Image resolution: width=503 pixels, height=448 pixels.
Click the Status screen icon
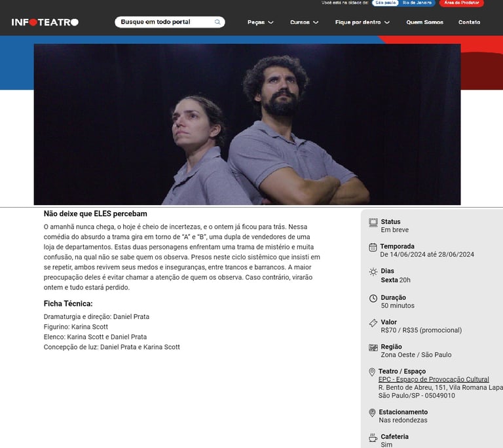coord(373,223)
